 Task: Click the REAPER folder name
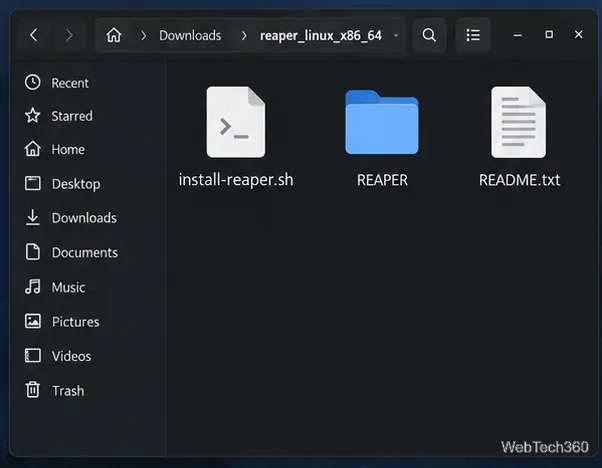[x=382, y=180]
